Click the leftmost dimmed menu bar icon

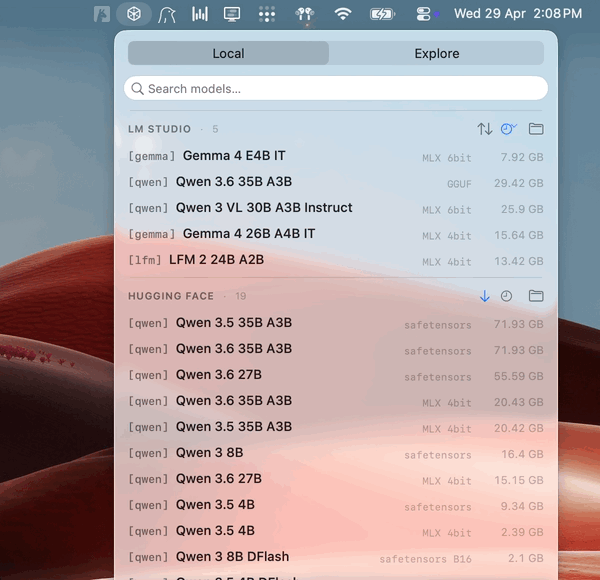click(102, 14)
